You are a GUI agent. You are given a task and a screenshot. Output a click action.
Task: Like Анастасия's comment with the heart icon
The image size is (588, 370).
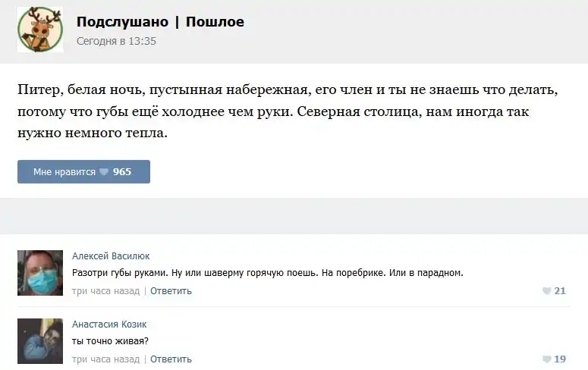(546, 359)
